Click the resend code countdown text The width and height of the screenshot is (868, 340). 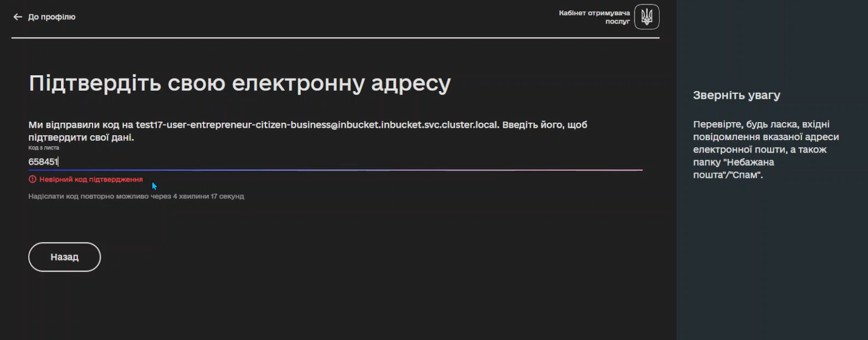tap(136, 196)
